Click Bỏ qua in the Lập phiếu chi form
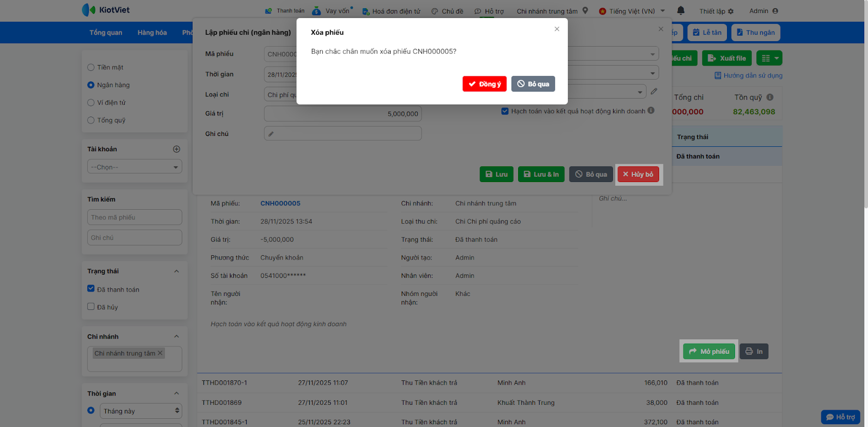 [x=591, y=174]
